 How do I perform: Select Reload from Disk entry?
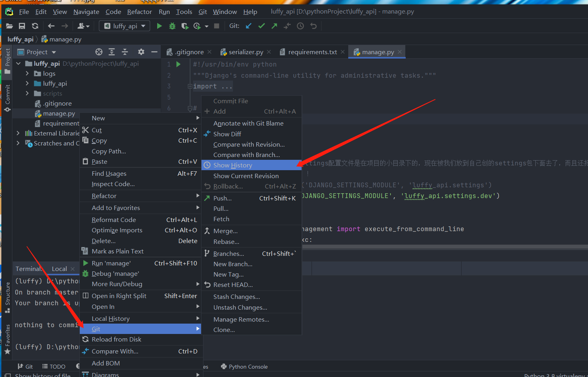tap(141, 339)
